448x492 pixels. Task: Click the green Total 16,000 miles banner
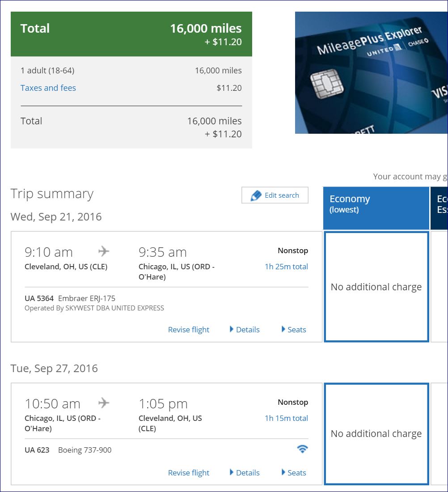tap(131, 34)
